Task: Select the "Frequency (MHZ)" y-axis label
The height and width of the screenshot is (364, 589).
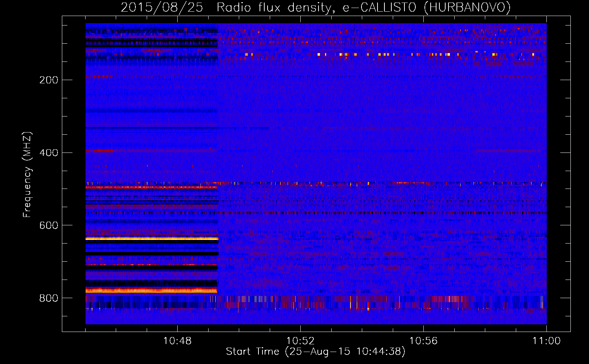Action: pyautogui.click(x=27, y=174)
